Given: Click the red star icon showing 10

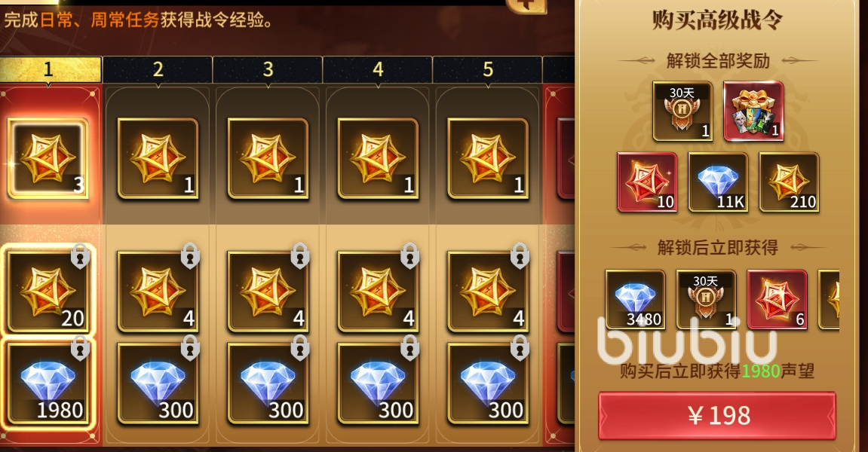Looking at the screenshot, I should tap(647, 182).
